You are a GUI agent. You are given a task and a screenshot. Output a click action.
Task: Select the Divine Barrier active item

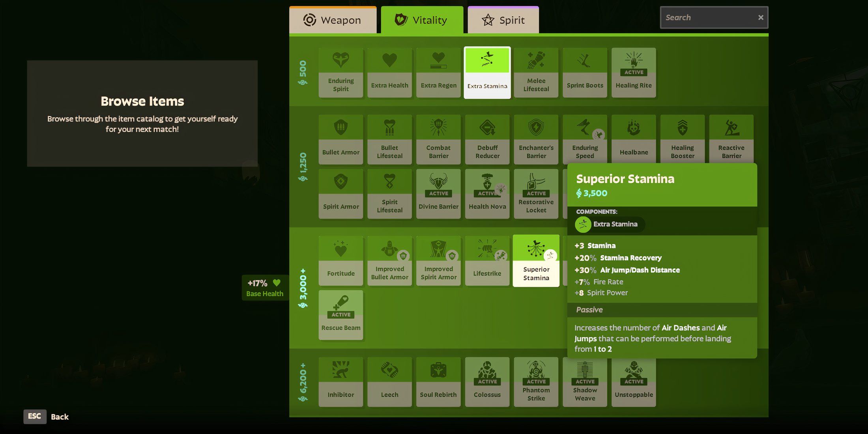pos(438,194)
